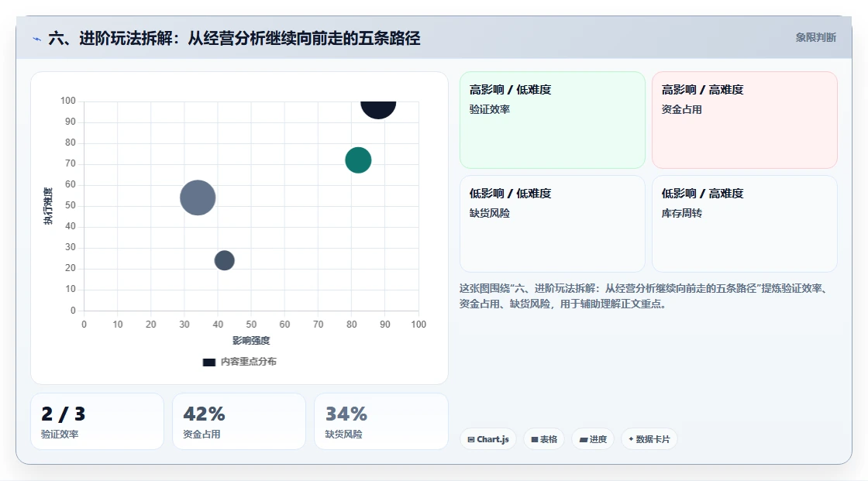
Task: Click the 42% 资金占用 stat card
Action: point(239,421)
